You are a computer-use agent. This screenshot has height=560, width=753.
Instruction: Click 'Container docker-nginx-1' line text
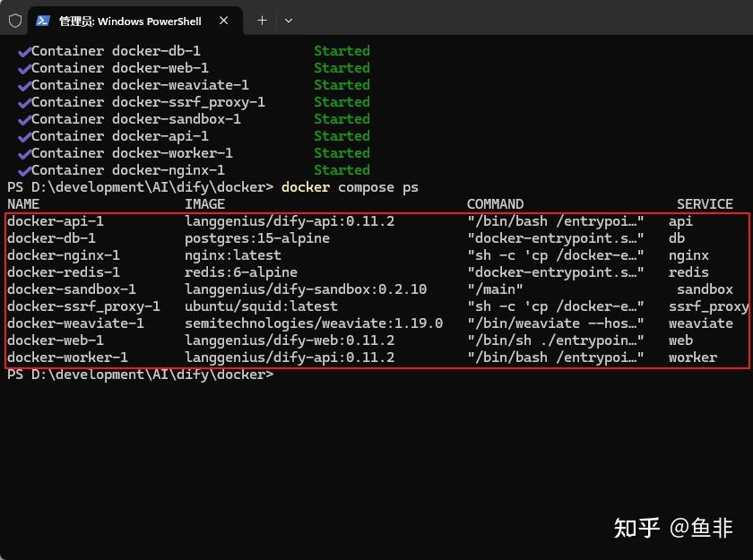(x=127, y=170)
